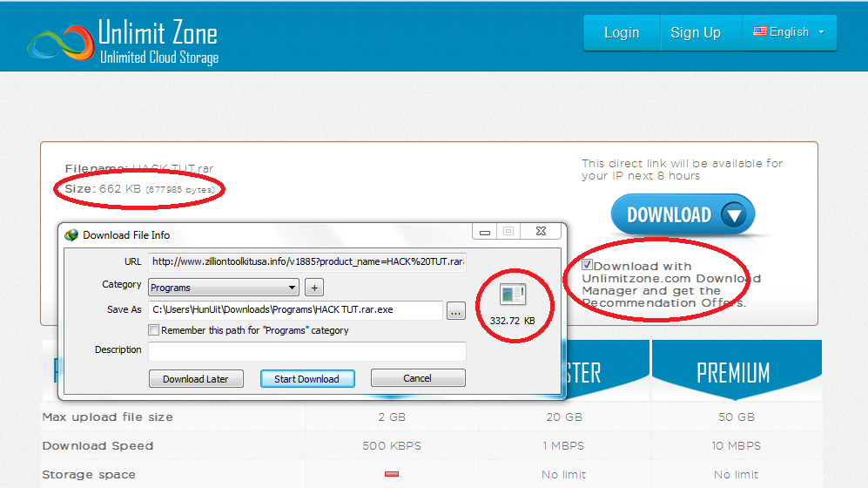
Task: Click Download Later button
Action: click(x=196, y=379)
